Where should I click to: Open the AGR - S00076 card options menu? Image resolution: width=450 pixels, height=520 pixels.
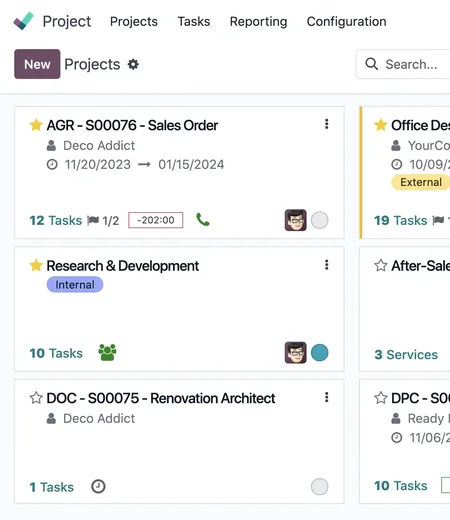pyautogui.click(x=327, y=124)
